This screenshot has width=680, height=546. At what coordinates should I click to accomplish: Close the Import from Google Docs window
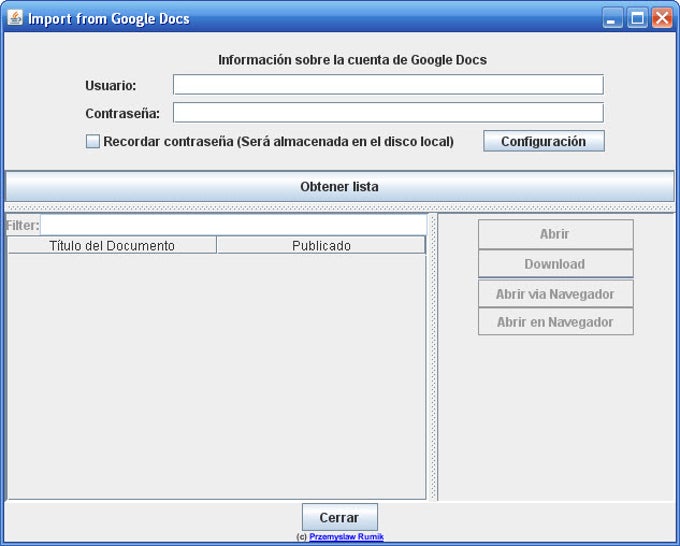coord(662,19)
